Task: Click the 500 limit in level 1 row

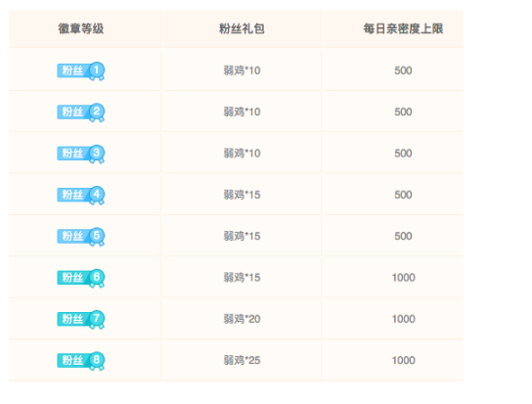Action: 403,70
